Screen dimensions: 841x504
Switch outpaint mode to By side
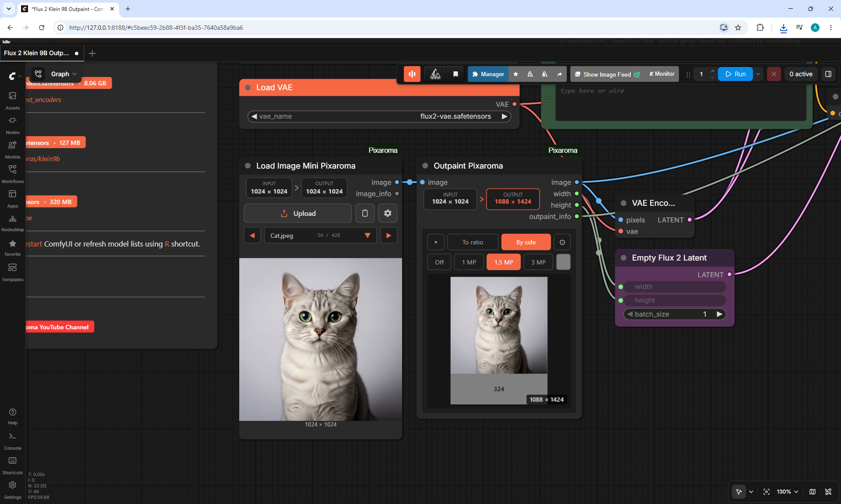(x=526, y=242)
